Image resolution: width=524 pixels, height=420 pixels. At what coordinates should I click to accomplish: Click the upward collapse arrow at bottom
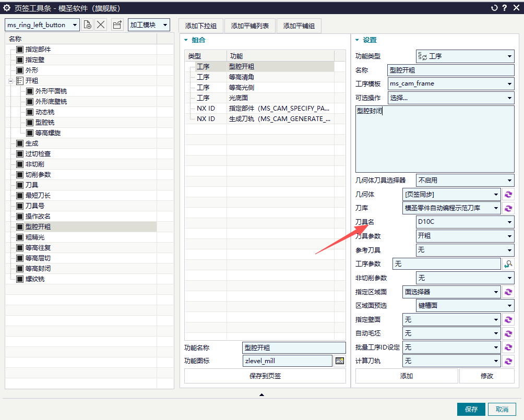(x=261, y=394)
